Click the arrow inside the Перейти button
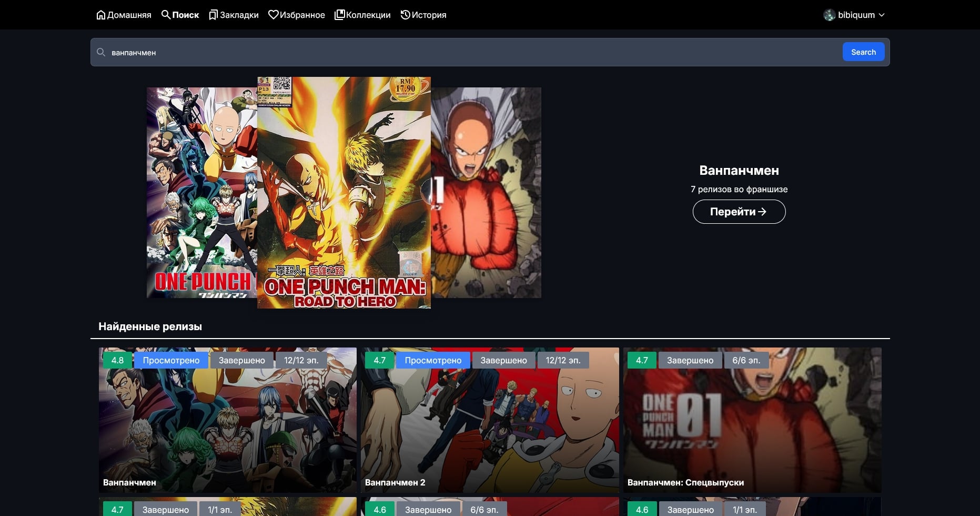This screenshot has width=980, height=516. click(762, 212)
